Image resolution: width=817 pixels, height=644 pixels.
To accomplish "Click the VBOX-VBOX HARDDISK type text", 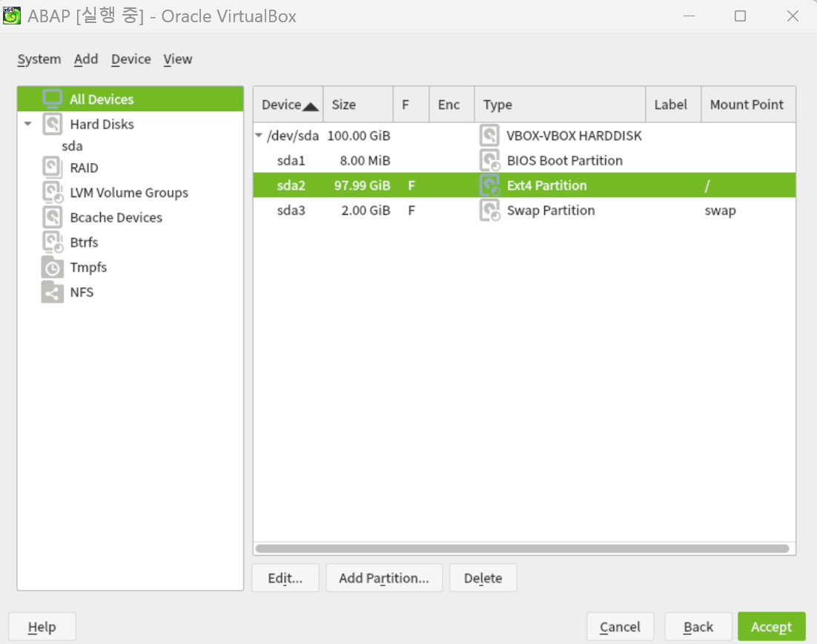I will point(574,136).
